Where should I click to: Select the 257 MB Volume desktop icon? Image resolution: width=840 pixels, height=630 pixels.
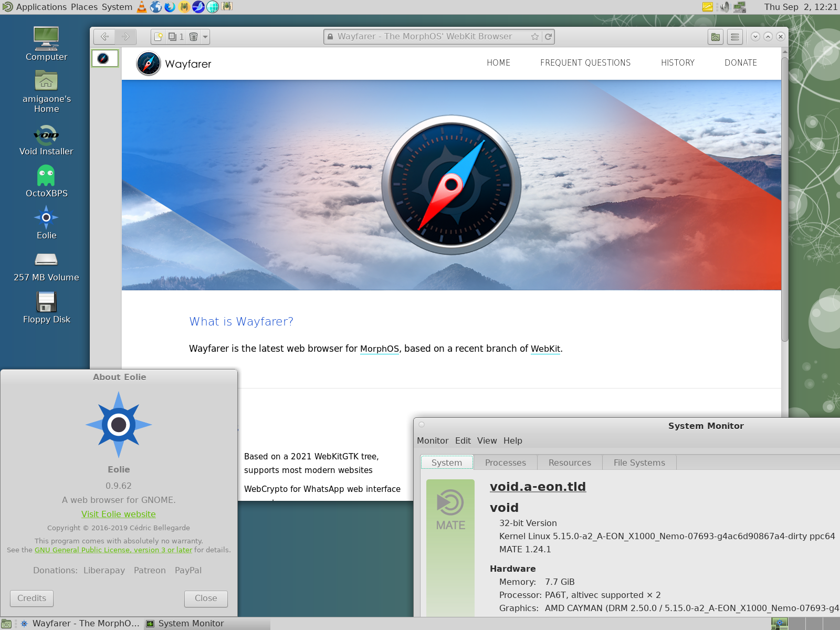click(x=46, y=266)
